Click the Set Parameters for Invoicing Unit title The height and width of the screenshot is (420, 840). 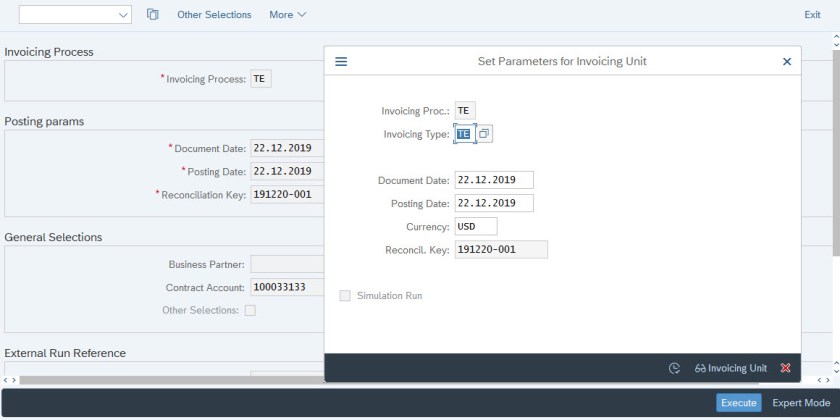tap(562, 62)
